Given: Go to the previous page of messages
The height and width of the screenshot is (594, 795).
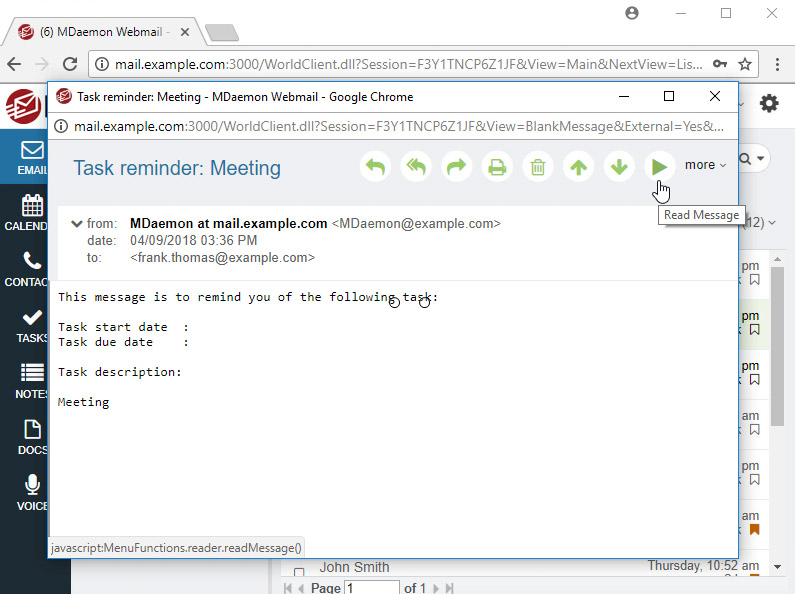Looking at the screenshot, I should point(301,588).
